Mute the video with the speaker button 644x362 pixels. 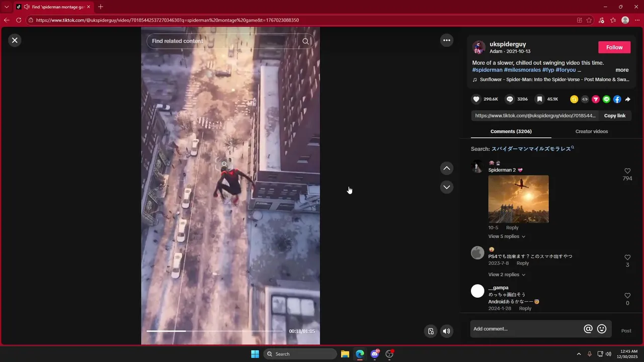coord(446,331)
